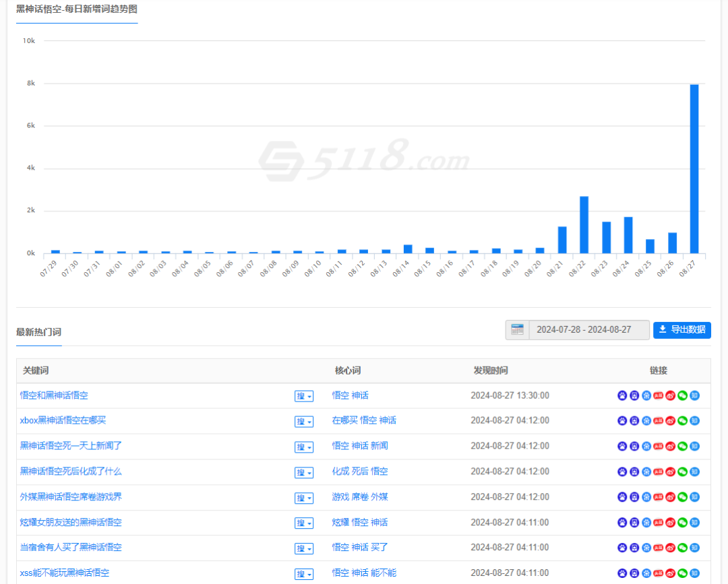Click core word 在哪买
The image size is (728, 584).
click(345, 420)
